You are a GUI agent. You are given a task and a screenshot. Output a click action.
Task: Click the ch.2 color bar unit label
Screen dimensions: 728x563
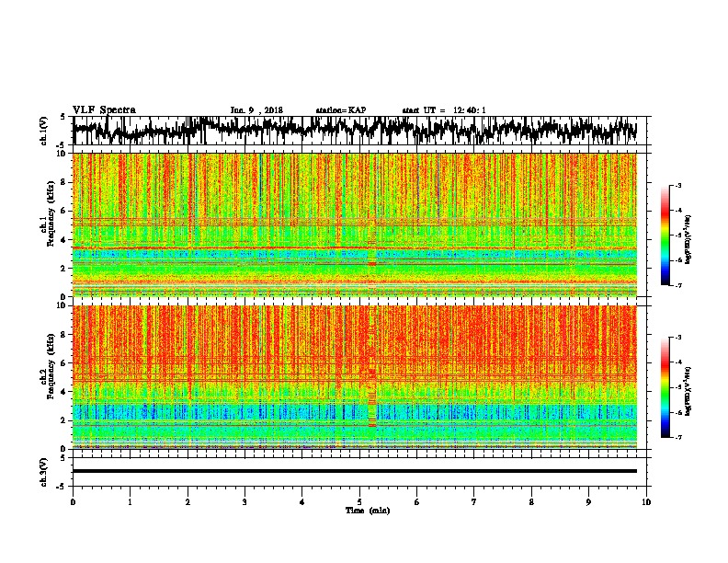pos(688,391)
